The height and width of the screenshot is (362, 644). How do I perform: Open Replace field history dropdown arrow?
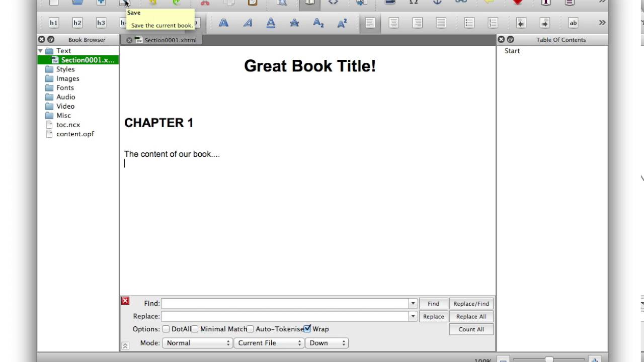pos(413,316)
